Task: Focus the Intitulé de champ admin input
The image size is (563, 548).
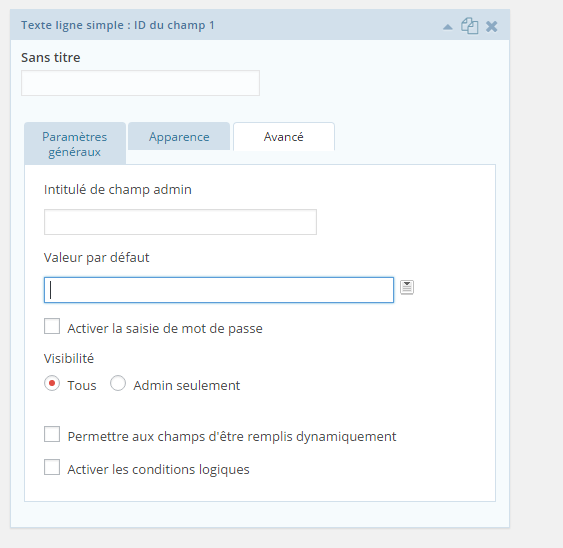Action: (180, 222)
